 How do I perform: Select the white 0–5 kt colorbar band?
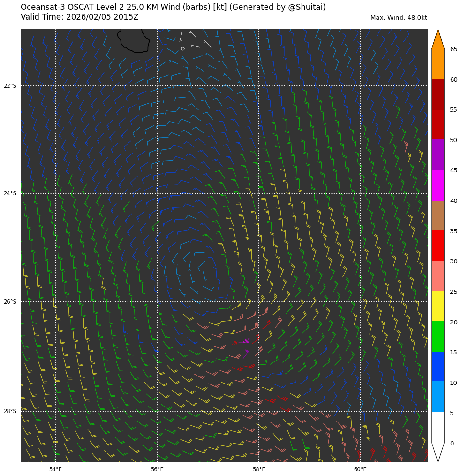tap(438, 427)
